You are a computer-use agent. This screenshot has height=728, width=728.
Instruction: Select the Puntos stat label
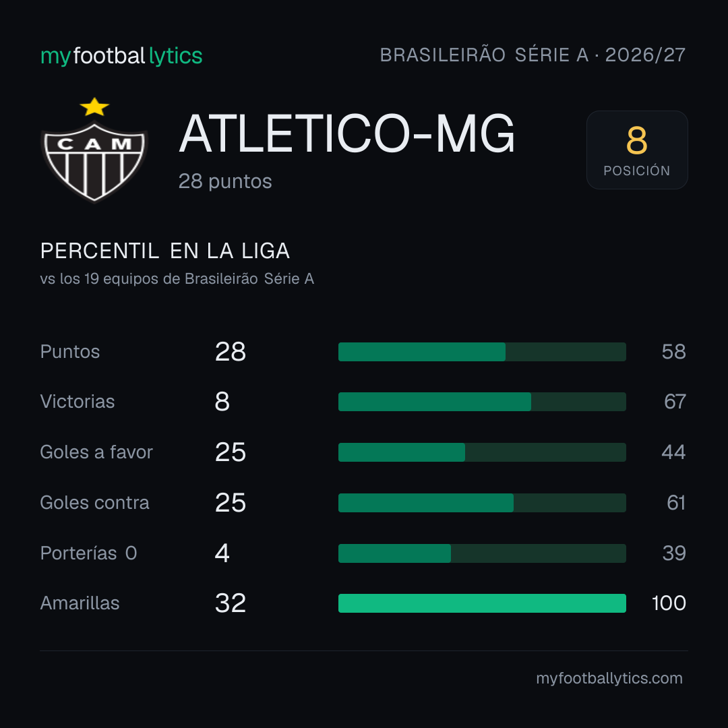[70, 352]
